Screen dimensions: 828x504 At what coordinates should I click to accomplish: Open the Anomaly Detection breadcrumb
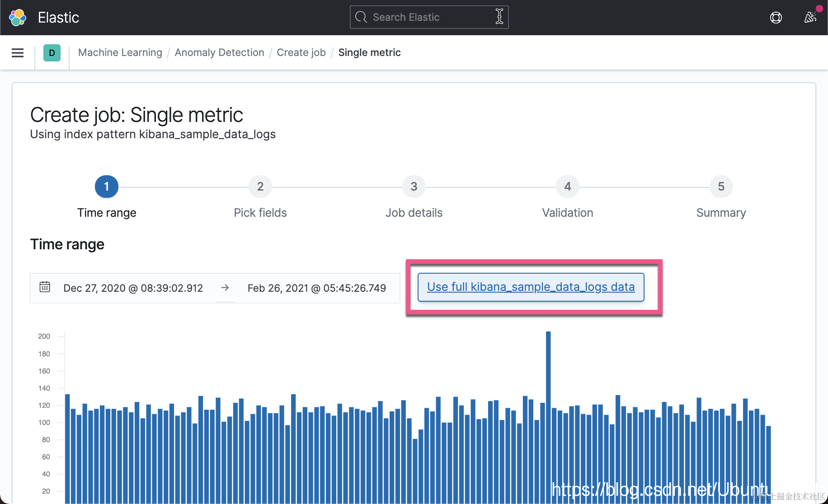tap(219, 53)
